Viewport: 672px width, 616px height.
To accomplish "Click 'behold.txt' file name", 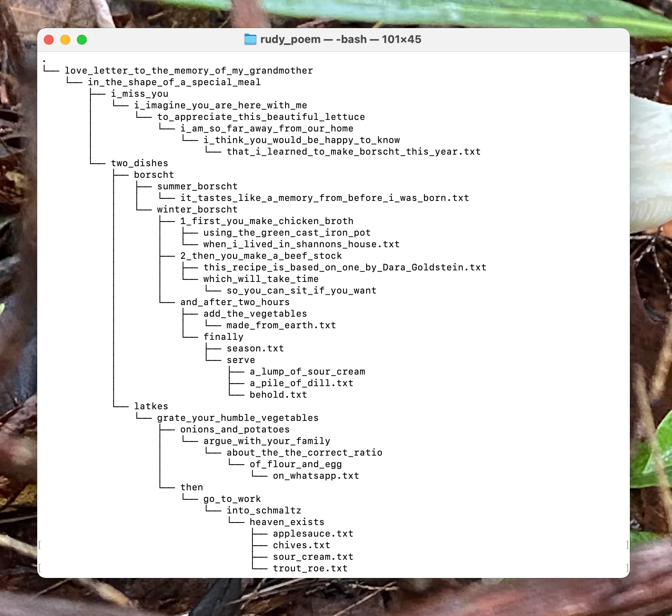I will (x=278, y=395).
